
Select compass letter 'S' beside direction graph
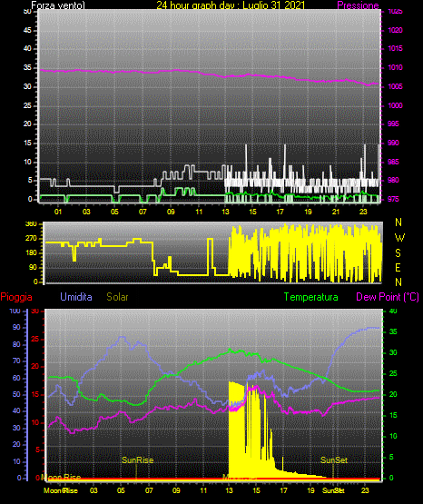398,253
